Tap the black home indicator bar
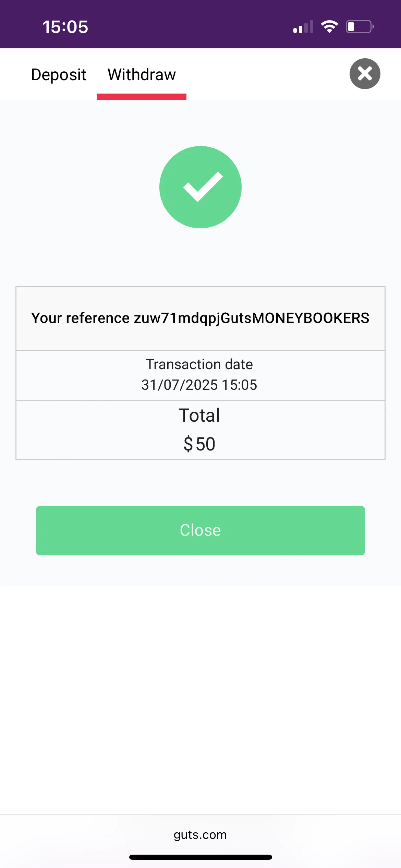401x868 pixels. coord(200,857)
